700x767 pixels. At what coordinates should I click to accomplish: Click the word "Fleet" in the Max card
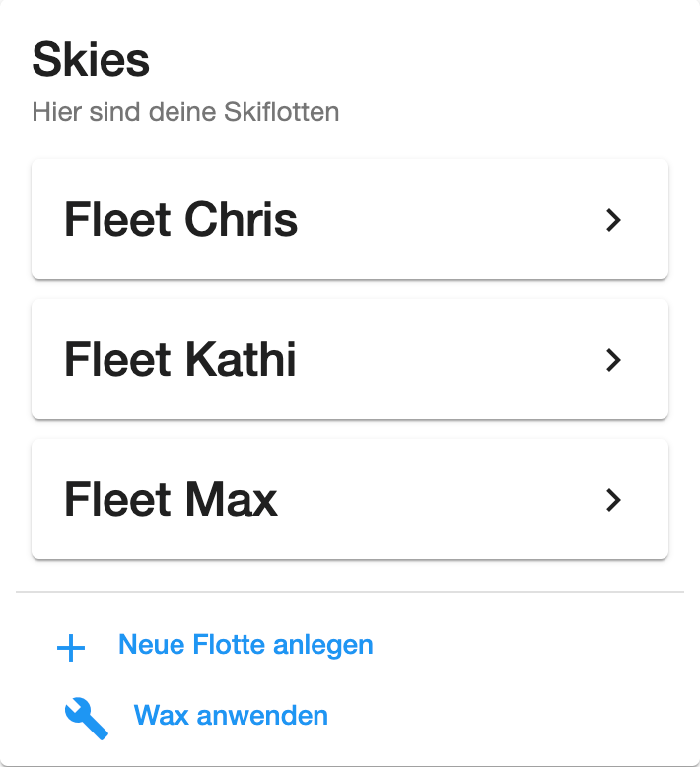(117, 500)
